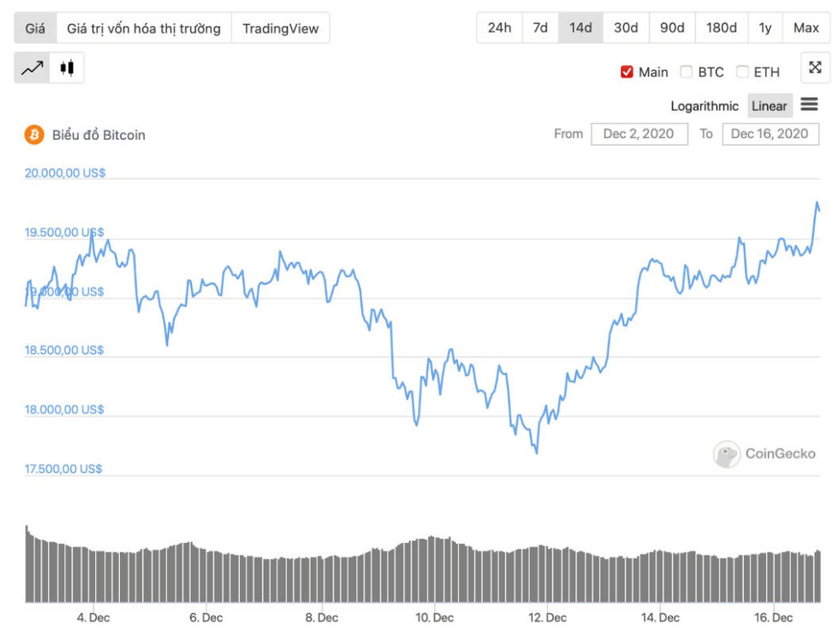This screenshot has width=840, height=635.
Task: Select the 7d time range
Action: 540,28
